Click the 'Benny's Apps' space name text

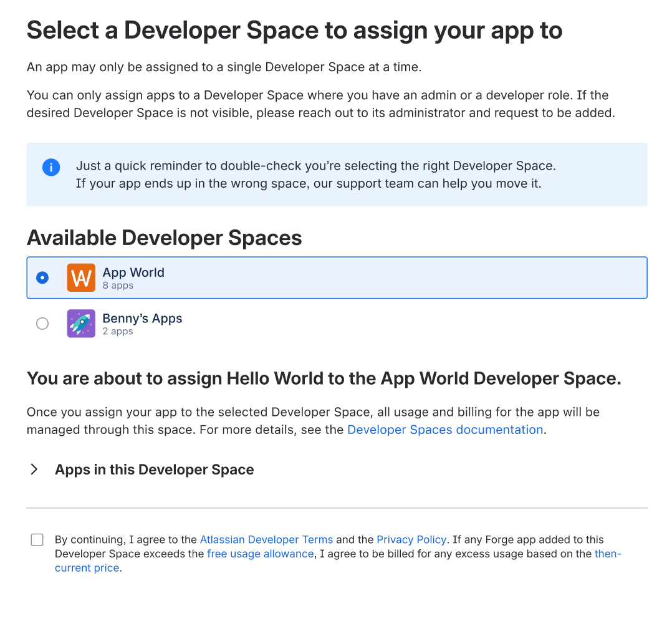[142, 318]
